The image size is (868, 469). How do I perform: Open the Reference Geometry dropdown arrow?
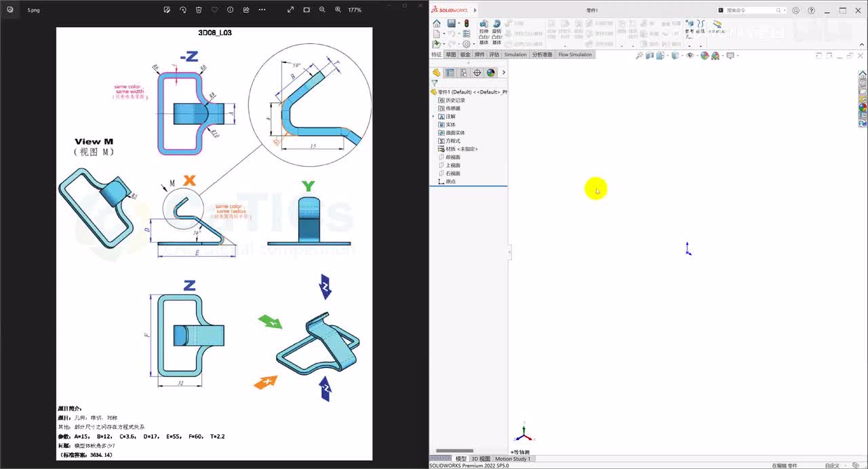pos(690,46)
